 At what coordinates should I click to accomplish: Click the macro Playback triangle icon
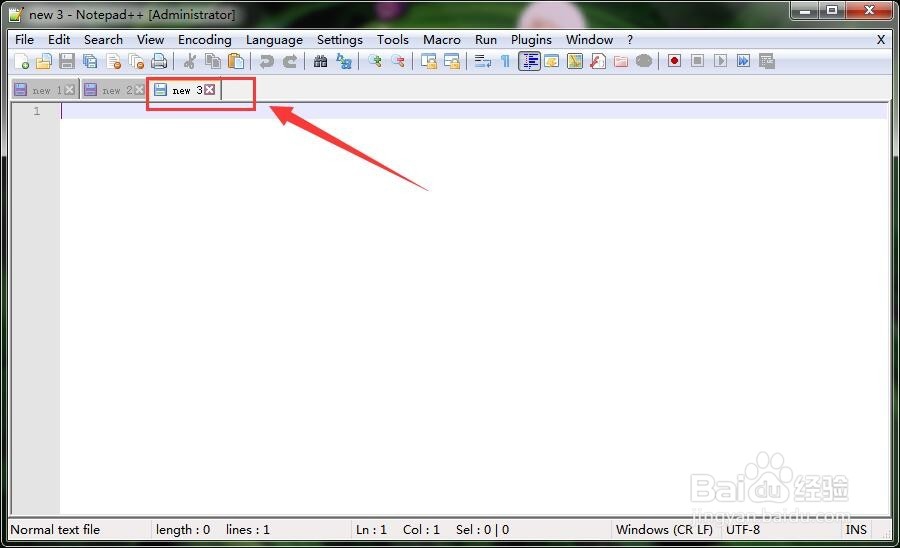tap(720, 61)
